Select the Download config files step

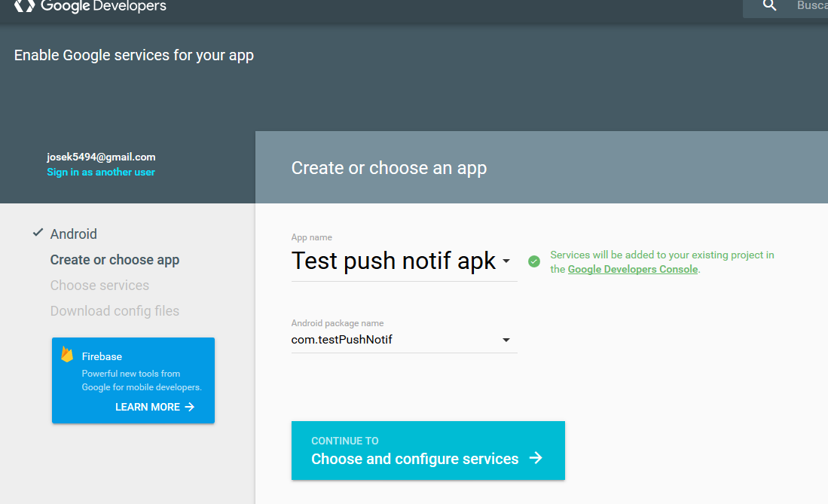(x=114, y=310)
